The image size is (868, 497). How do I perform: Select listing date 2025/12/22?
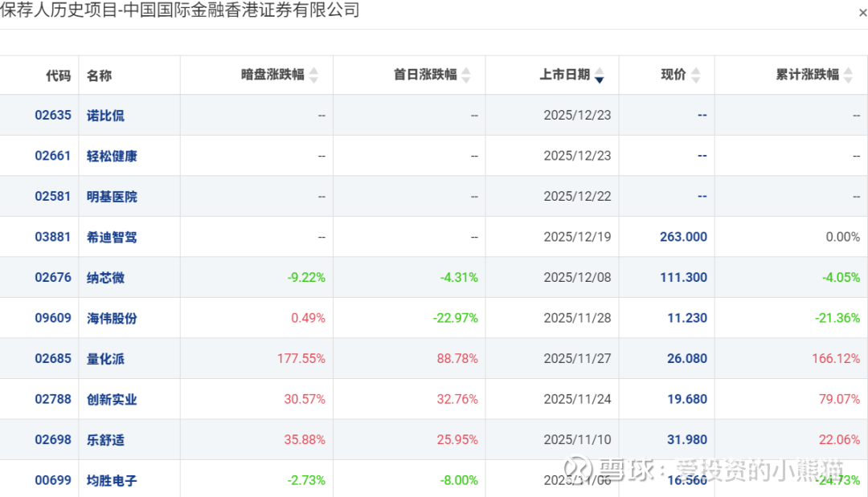pos(577,196)
